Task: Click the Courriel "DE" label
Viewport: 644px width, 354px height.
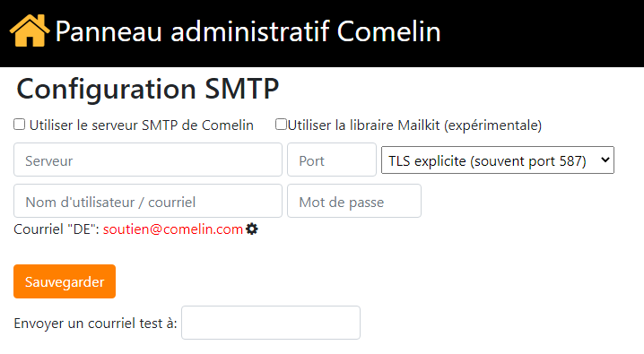Action: point(57,229)
